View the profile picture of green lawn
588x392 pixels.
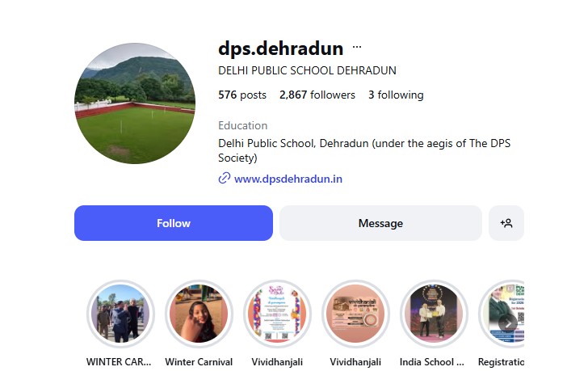[135, 103]
